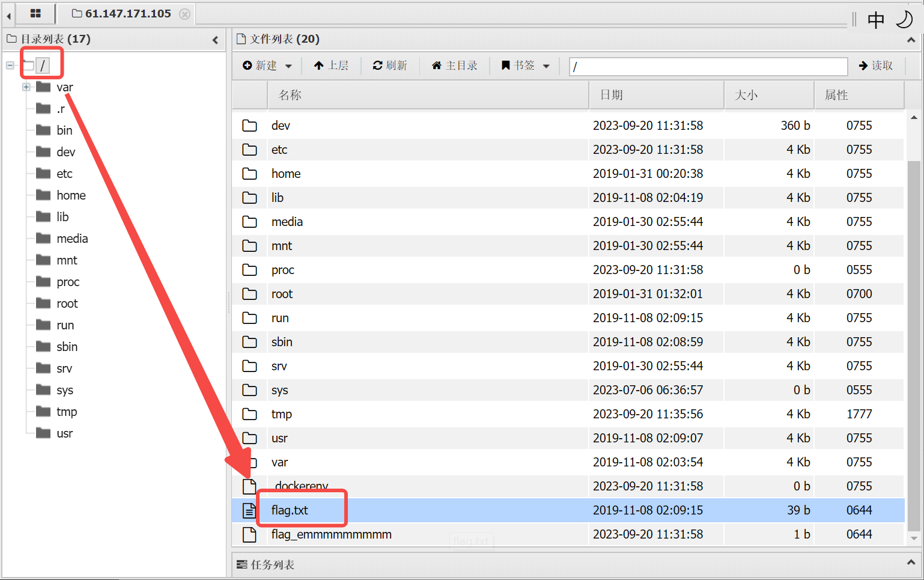The height and width of the screenshot is (580, 924).
Task: Click folder icon of etc row
Action: tap(249, 150)
